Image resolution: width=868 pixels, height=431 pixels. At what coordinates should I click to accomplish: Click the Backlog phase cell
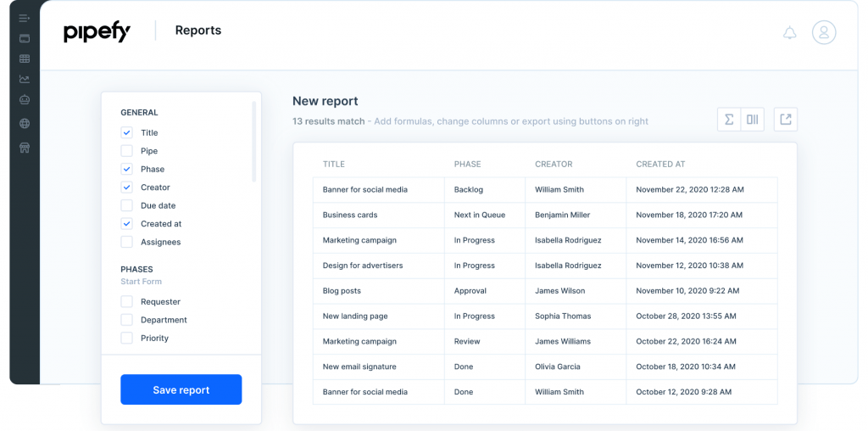click(x=485, y=189)
